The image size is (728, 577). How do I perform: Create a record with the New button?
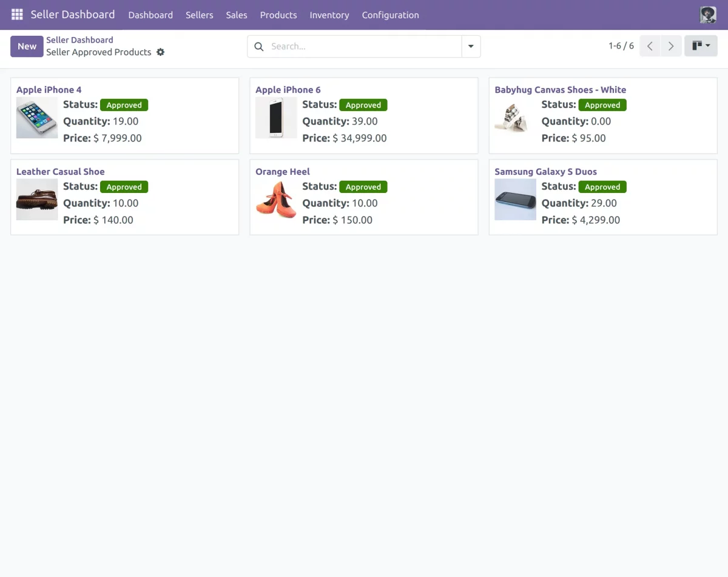27,46
